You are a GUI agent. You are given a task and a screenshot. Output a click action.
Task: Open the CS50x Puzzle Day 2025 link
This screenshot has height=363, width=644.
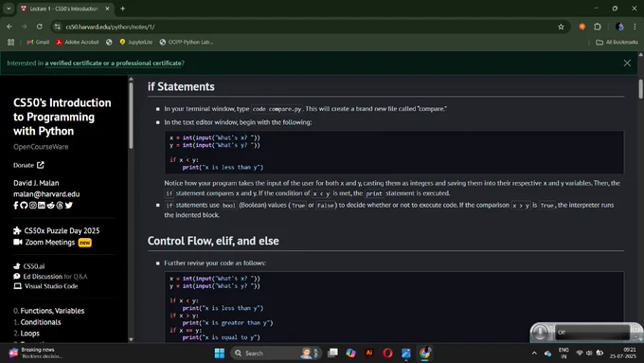[x=62, y=230]
